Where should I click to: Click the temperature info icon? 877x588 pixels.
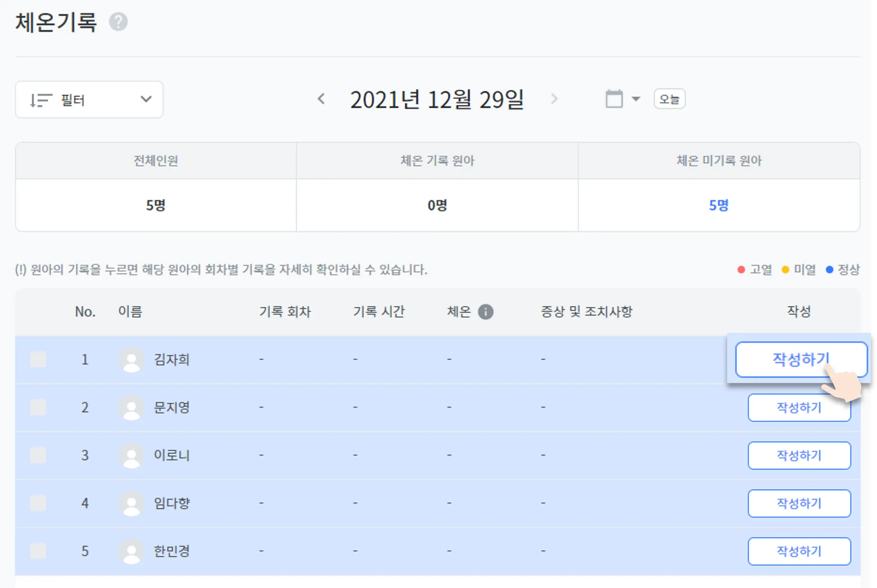coord(486,312)
